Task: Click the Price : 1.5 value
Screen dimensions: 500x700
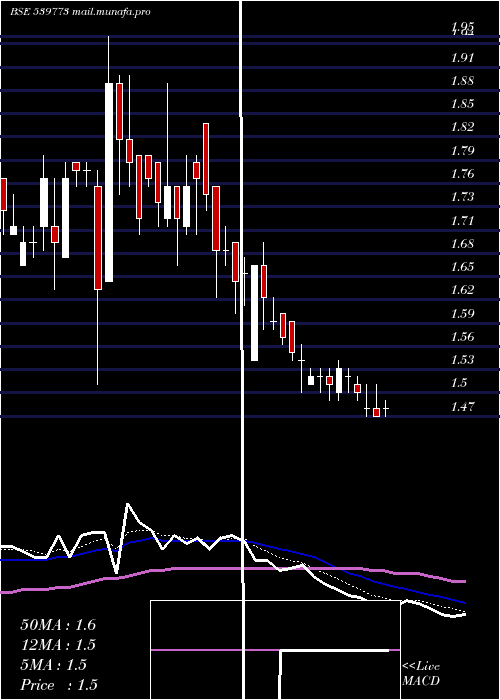Action: pos(59,685)
